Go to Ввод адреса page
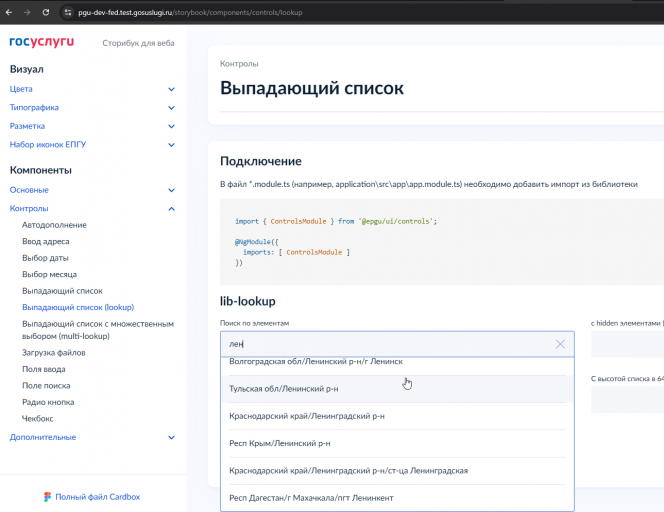 46,241
